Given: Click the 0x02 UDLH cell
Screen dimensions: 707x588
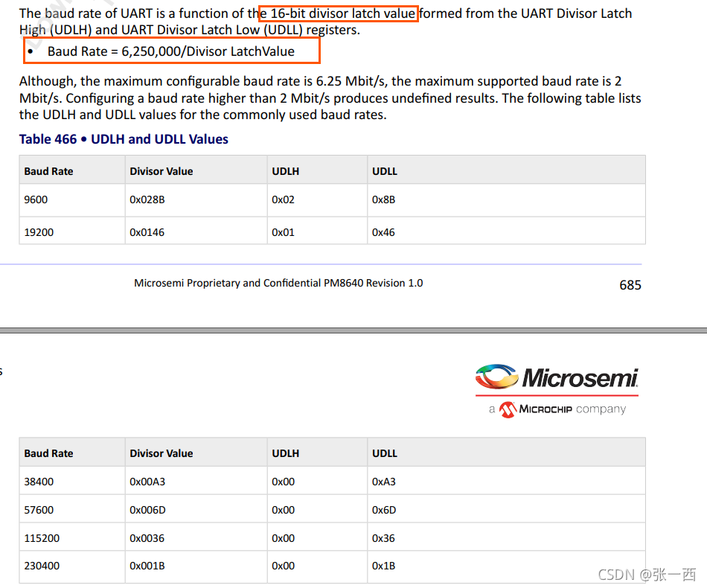Looking at the screenshot, I should coord(318,199).
